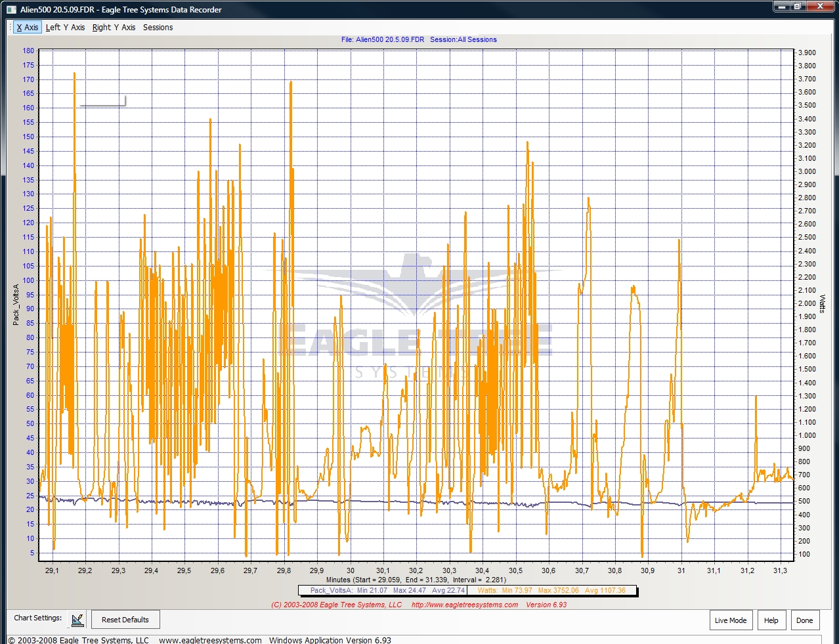This screenshot has width=839, height=644.
Task: Open the Chart Settings graph icon
Action: 77,619
